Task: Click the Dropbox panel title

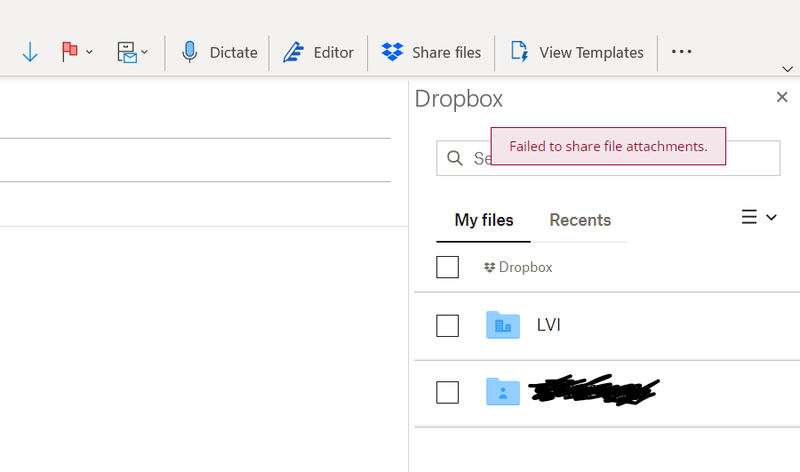Action: coord(459,98)
